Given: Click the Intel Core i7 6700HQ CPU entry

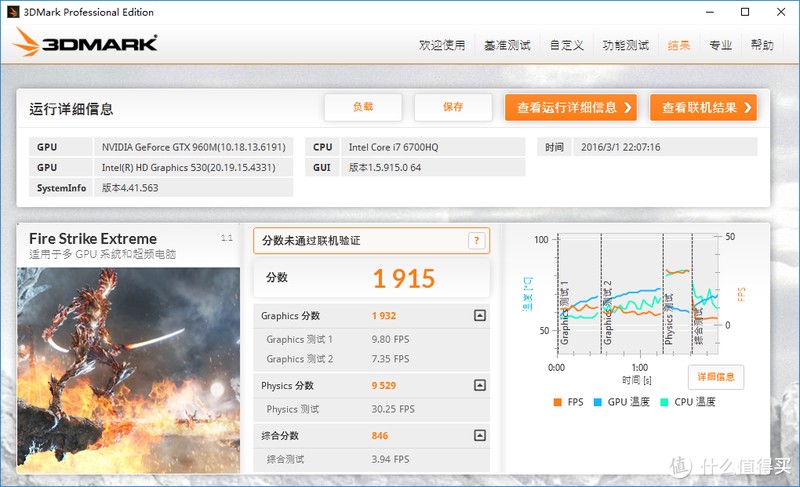Looking at the screenshot, I should [433, 147].
